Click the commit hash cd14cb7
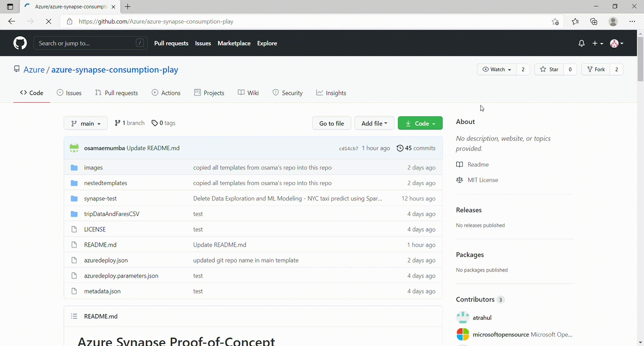This screenshot has height=346, width=644. [348, 149]
